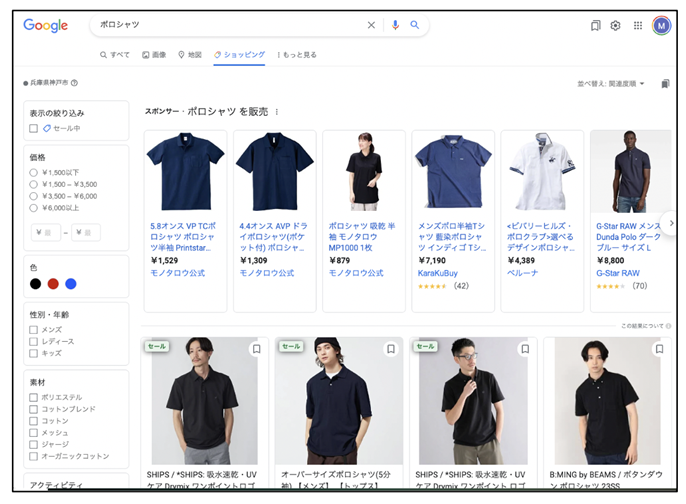Image resolution: width=686 pixels, height=504 pixels.
Task: Visit the ベルーナ seller link
Action: click(x=522, y=273)
